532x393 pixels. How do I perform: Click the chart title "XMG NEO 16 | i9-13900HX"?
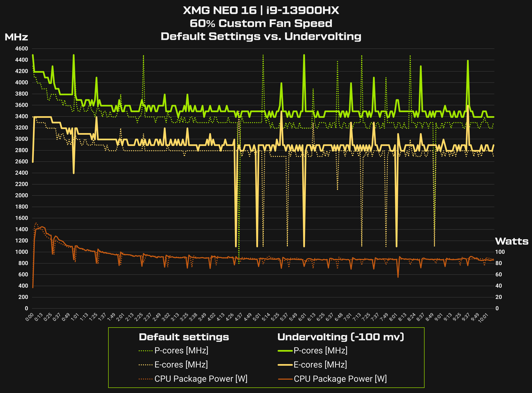coord(261,11)
